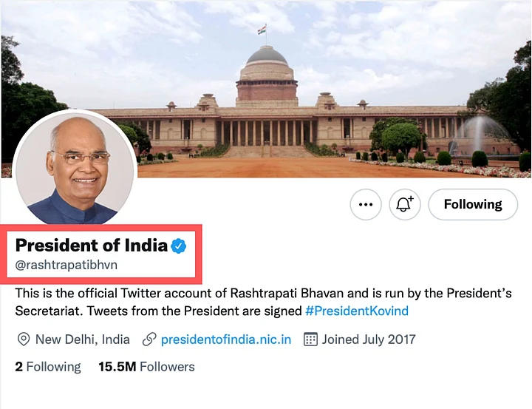Image resolution: width=532 pixels, height=409 pixels.
Task: Click the official account bio description
Action: coord(222,294)
